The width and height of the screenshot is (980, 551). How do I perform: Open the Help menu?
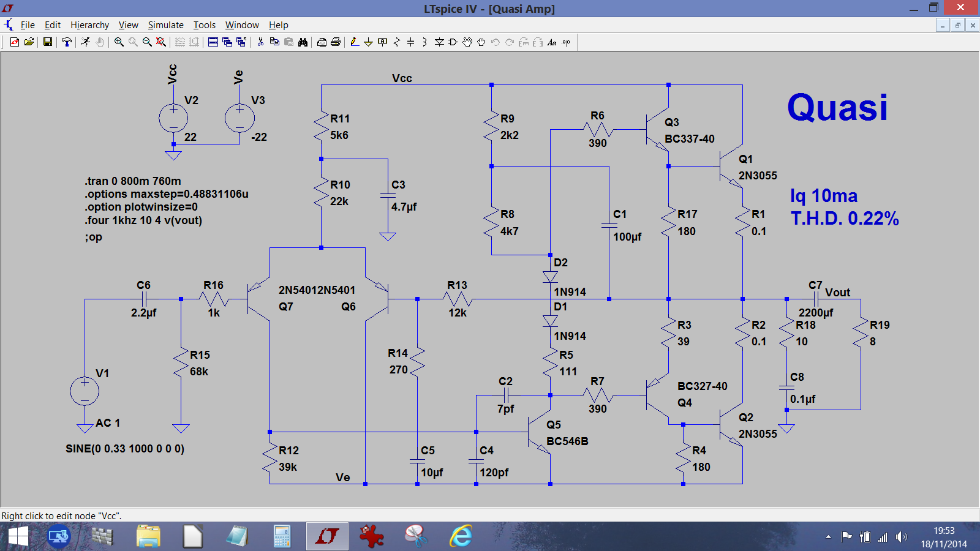279,25
